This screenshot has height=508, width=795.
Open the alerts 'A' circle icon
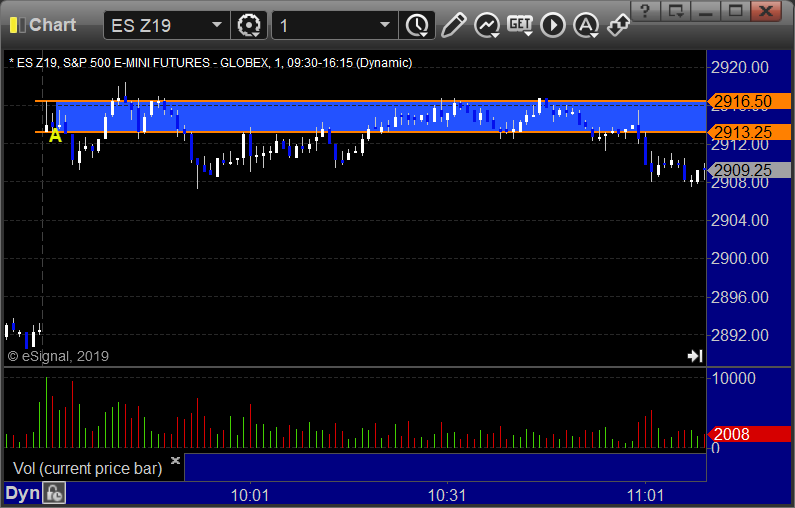586,25
